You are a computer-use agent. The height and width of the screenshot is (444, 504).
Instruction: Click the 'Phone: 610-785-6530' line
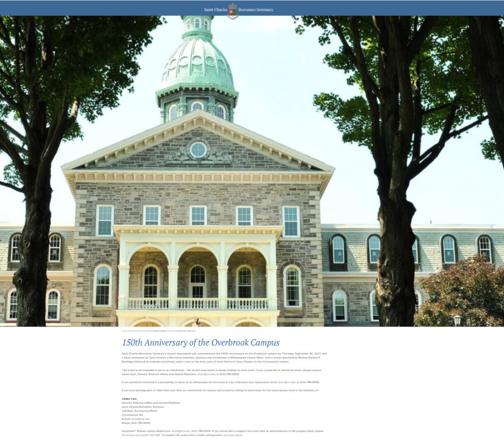pyautogui.click(x=136, y=423)
